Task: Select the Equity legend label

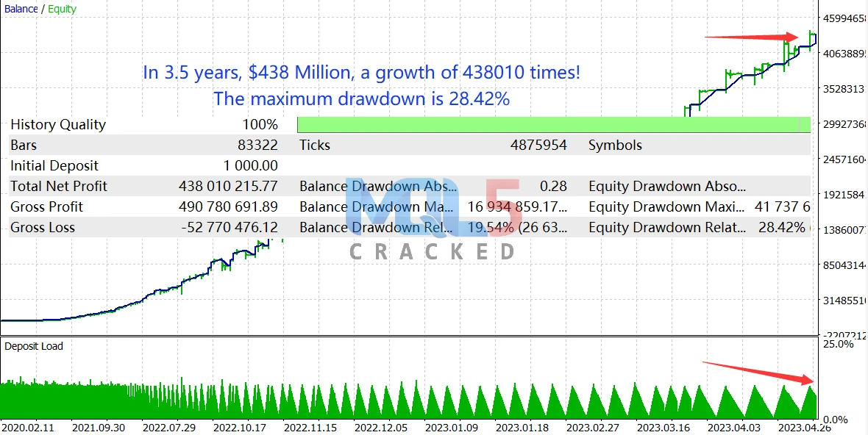Action: [x=62, y=10]
